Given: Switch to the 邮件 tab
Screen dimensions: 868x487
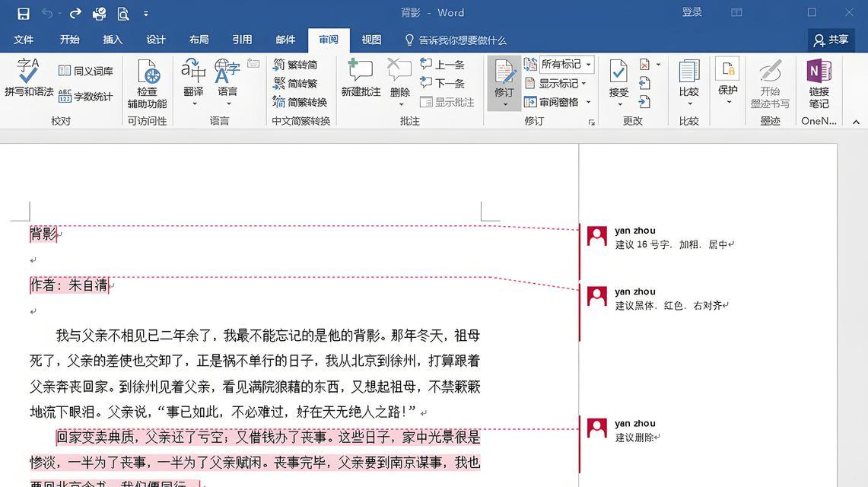Looking at the screenshot, I should 285,40.
